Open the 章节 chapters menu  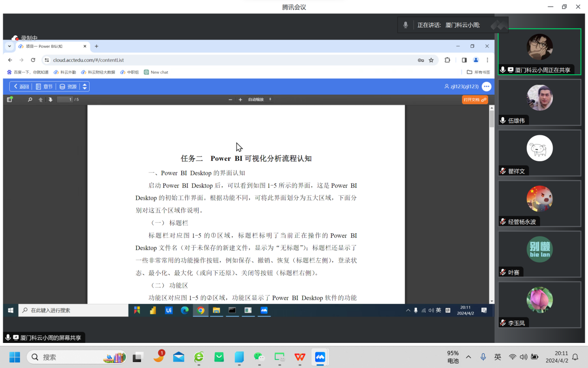[x=44, y=86]
